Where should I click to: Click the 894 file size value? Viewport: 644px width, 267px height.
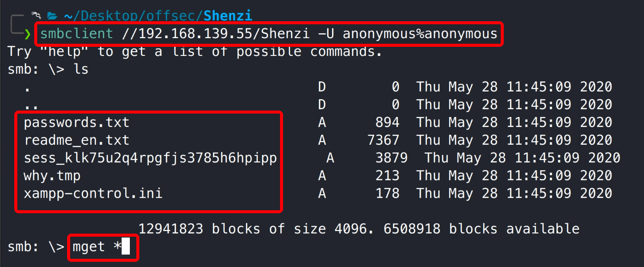pyautogui.click(x=387, y=123)
